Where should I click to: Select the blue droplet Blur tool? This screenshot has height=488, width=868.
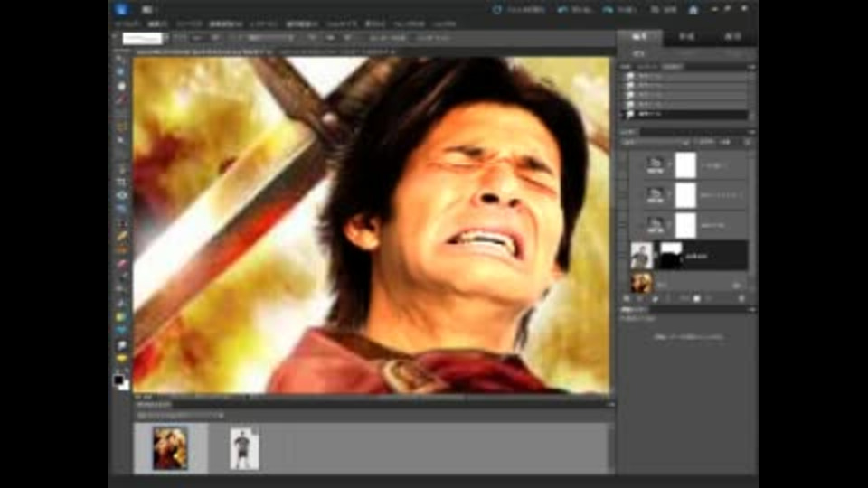pos(120,331)
